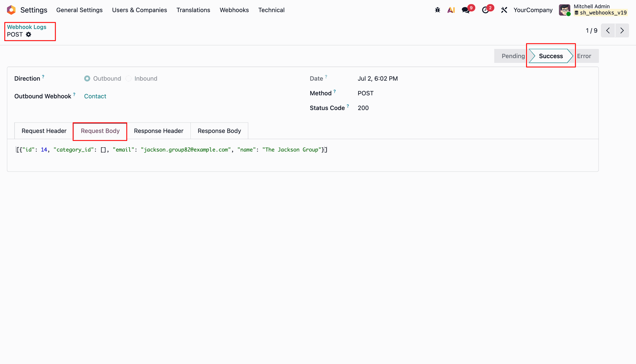This screenshot has height=364, width=636.
Task: Open the gear actions menu beside POST
Action: [28, 34]
